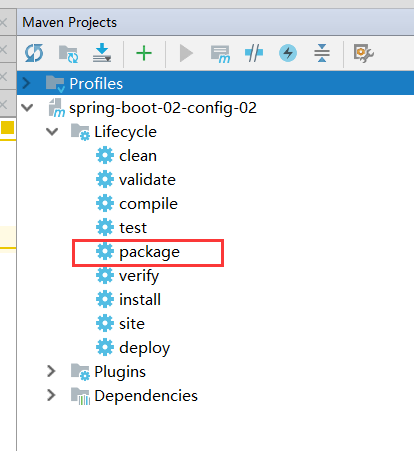Add Maven project with green plus
Viewport: 414px width, 451px height.
tap(144, 53)
